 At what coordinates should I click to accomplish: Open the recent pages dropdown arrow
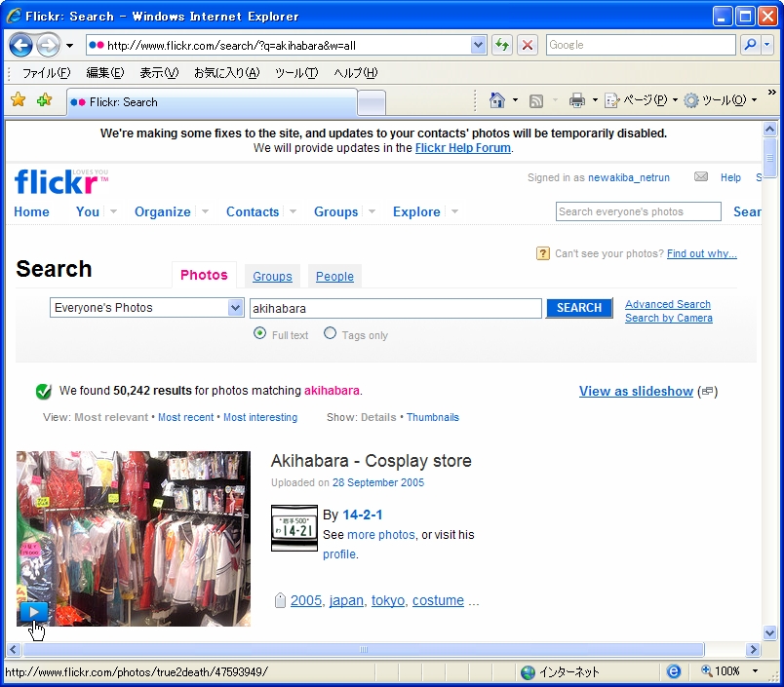(x=69, y=46)
